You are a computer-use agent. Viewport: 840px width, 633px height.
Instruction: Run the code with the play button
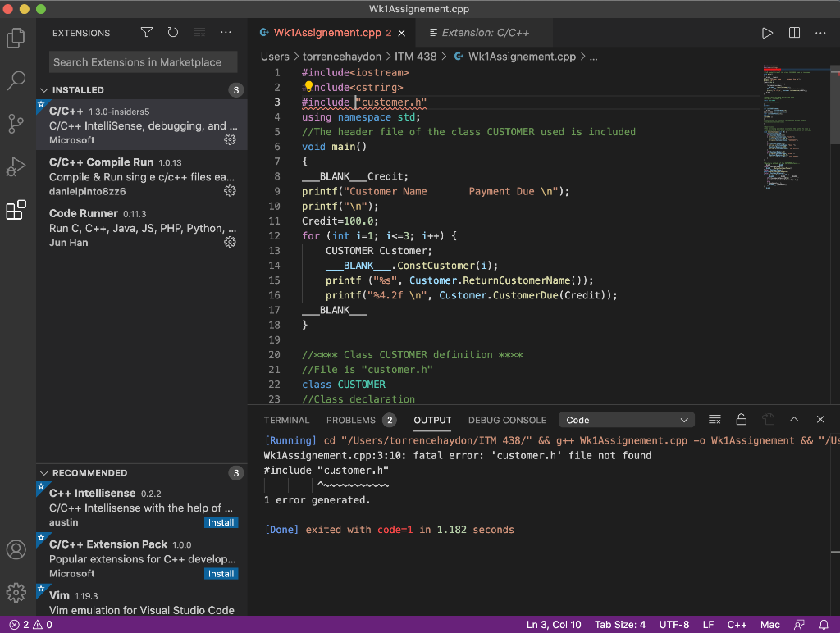click(x=767, y=33)
